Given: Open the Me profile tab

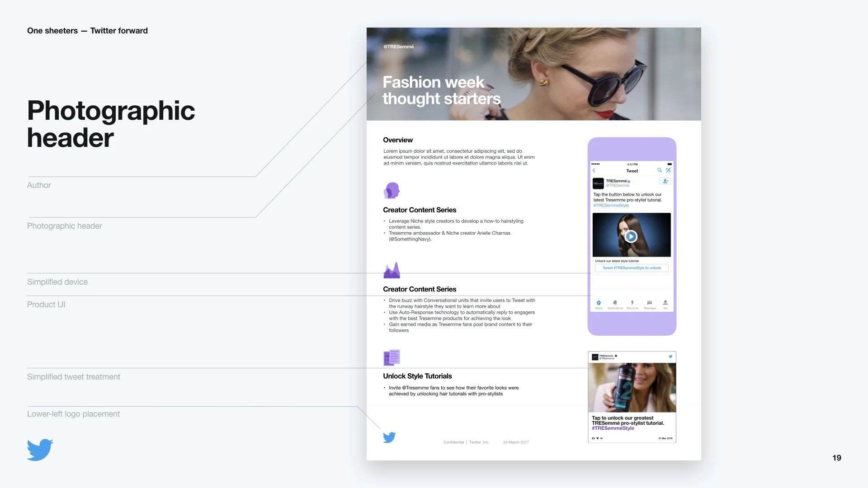Looking at the screenshot, I should (665, 303).
